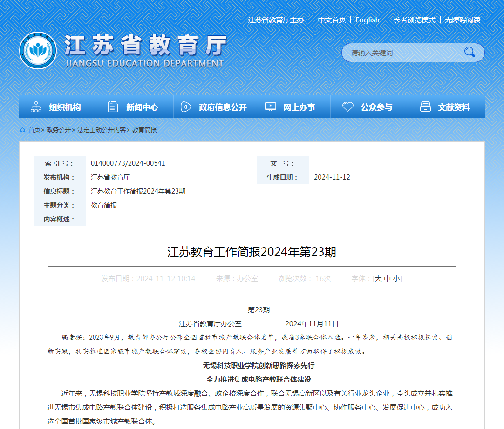The width and height of the screenshot is (504, 429).
Task: Click the 新闻中心 document icon
Action: click(x=113, y=107)
